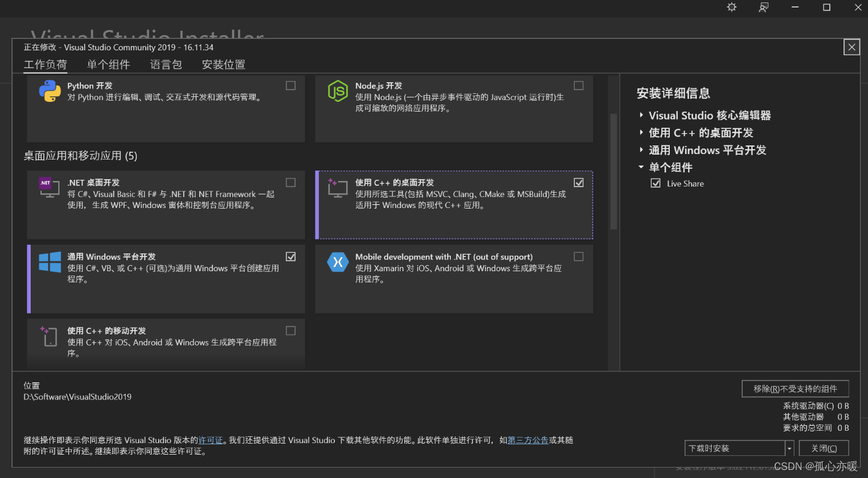Uncheck the Live Share component
The width and height of the screenshot is (868, 478).
coord(656,183)
